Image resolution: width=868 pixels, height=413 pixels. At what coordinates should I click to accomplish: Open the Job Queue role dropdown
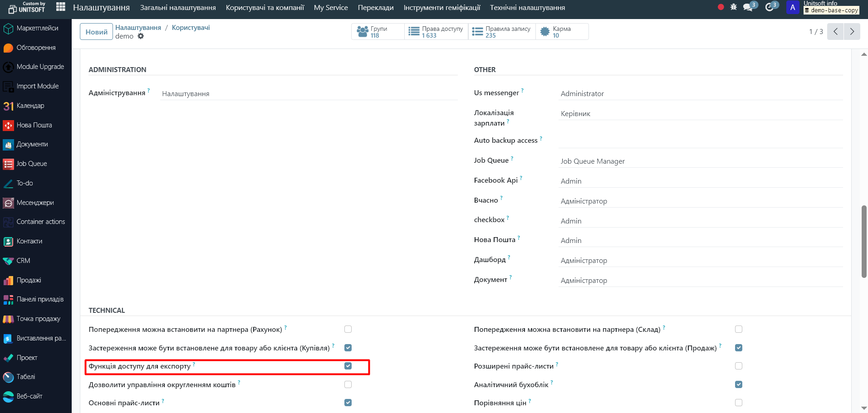click(x=700, y=161)
